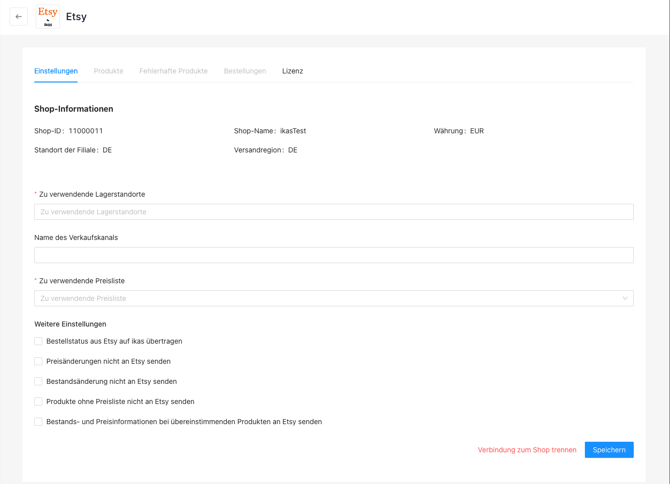Click the Shop-ID value 11000011

click(x=85, y=131)
